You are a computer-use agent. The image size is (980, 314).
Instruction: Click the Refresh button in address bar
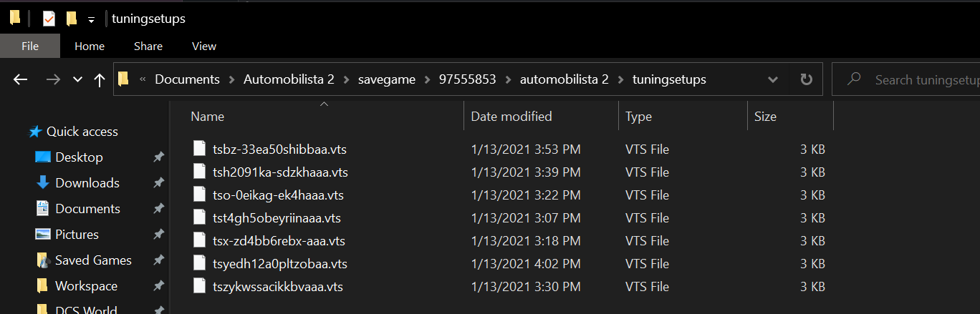(x=806, y=79)
